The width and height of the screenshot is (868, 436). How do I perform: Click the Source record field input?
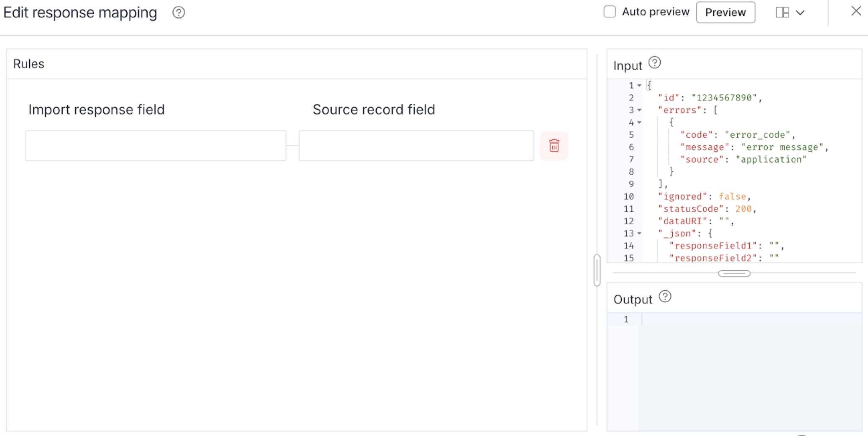(416, 146)
